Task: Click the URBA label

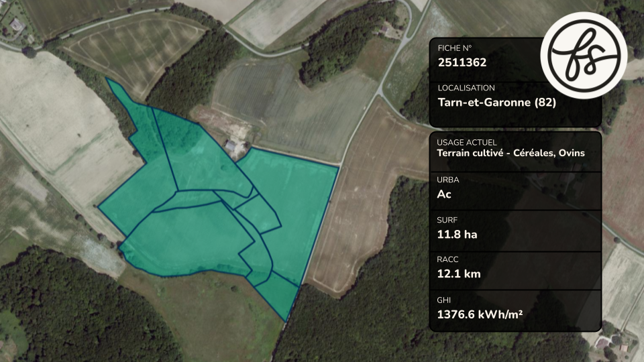Action: click(447, 180)
